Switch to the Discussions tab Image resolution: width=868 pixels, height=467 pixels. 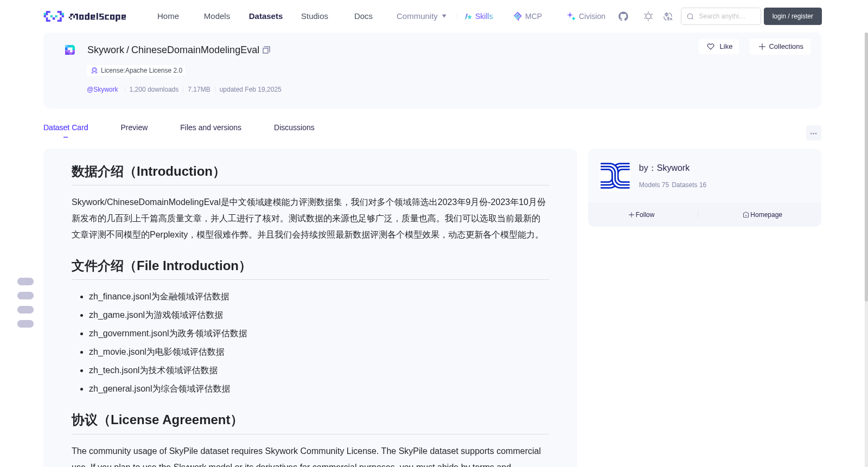click(x=294, y=127)
